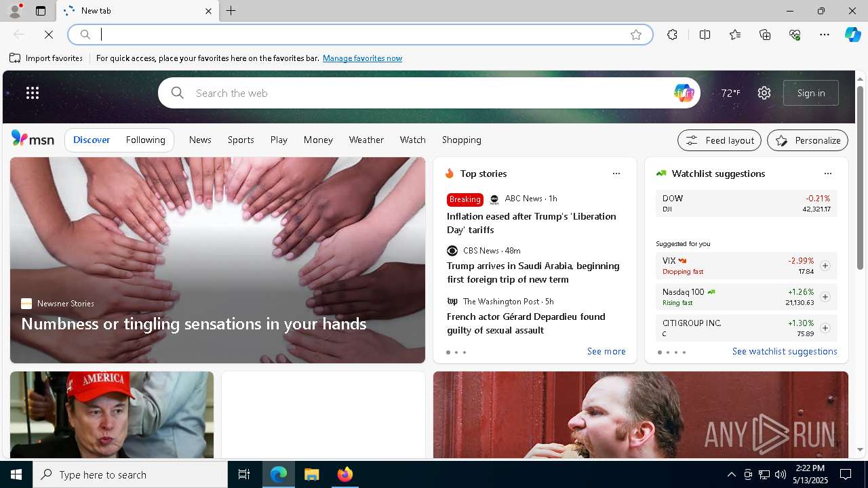Screen dimensions: 868x488
Task: Add VIX to watchlist
Action: pos(825,266)
